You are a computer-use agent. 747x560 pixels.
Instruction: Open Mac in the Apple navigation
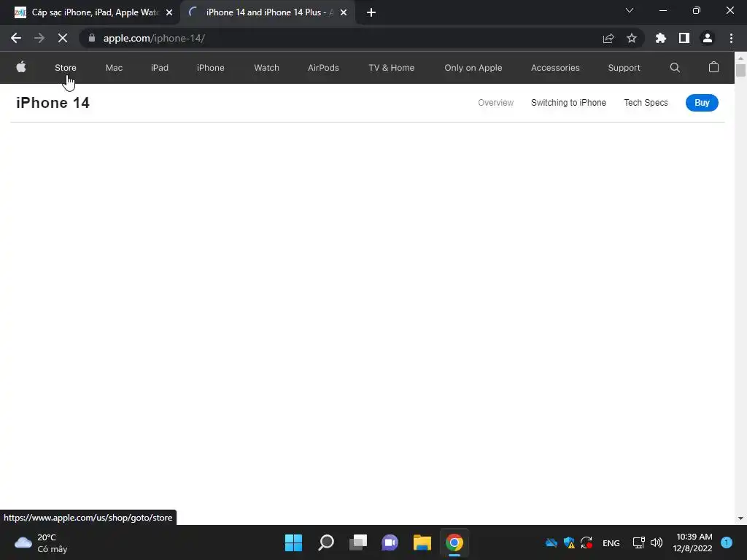tap(114, 68)
